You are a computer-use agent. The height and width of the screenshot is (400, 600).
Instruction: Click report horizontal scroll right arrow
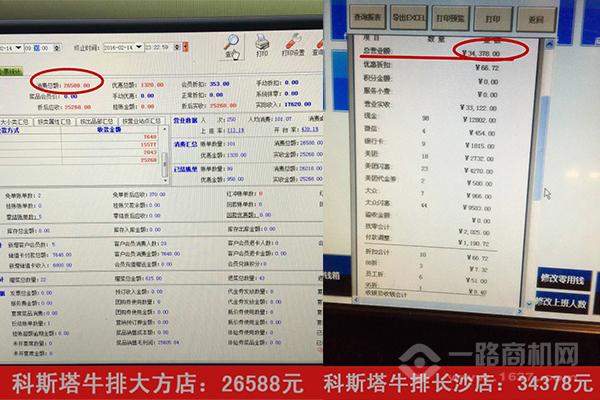[x=520, y=311]
